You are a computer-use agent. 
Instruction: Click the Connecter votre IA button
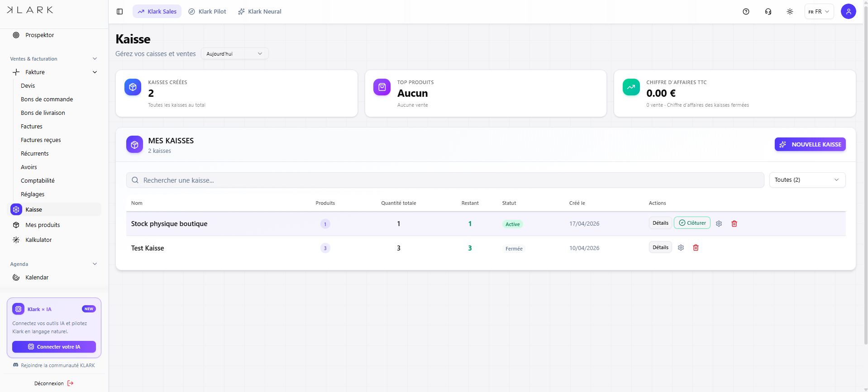click(54, 347)
